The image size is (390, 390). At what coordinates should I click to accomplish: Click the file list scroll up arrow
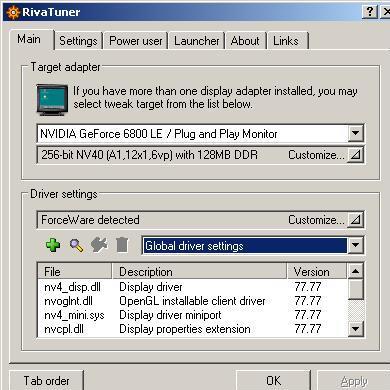point(355,271)
